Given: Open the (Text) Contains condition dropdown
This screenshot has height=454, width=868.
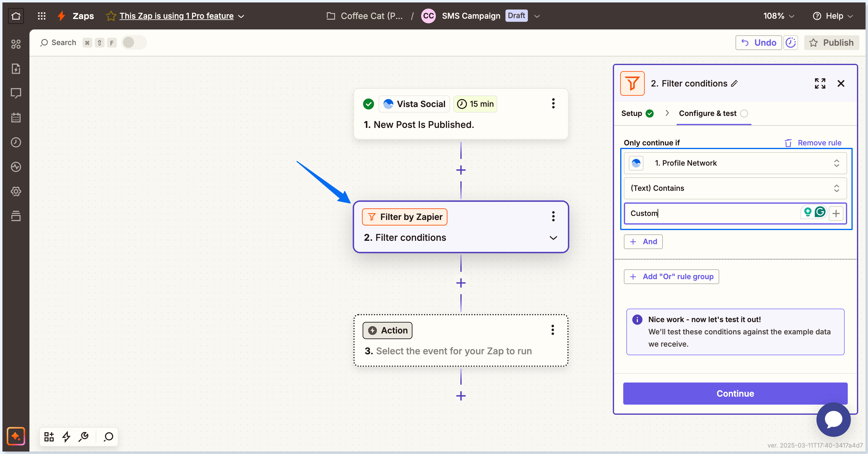Looking at the screenshot, I should coord(735,188).
